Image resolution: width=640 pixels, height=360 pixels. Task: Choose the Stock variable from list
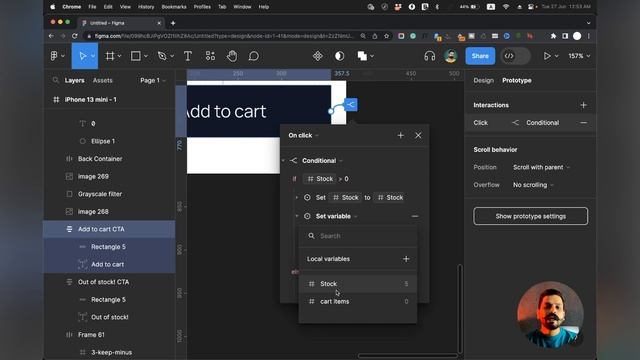click(358, 284)
